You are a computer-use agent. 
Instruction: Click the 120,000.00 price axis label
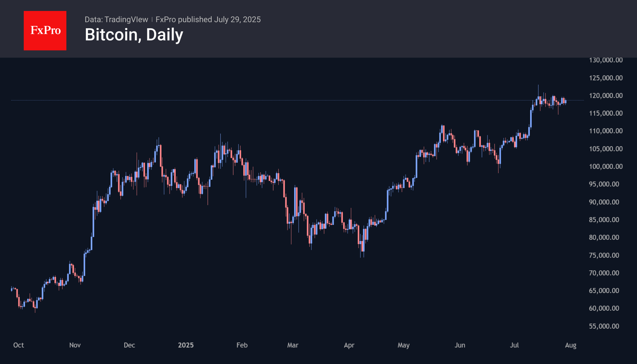(x=606, y=96)
